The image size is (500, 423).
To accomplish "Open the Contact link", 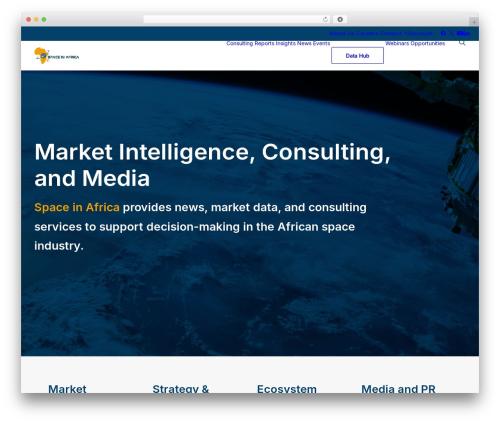I will click(391, 33).
